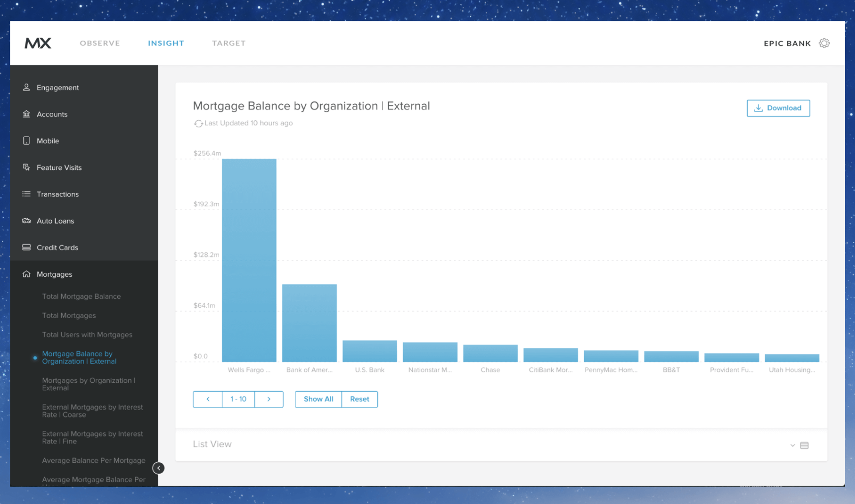
Task: Switch to the Target tab
Action: point(229,43)
